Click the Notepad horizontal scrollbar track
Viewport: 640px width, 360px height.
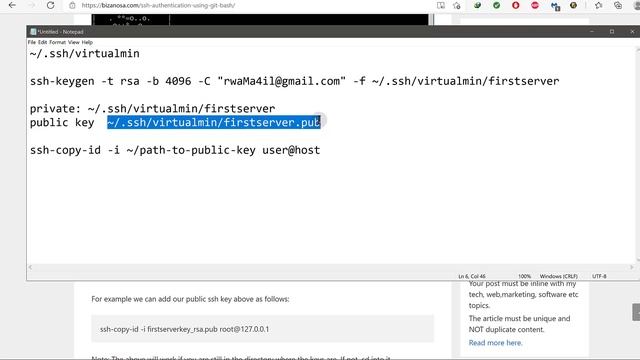click(331, 267)
